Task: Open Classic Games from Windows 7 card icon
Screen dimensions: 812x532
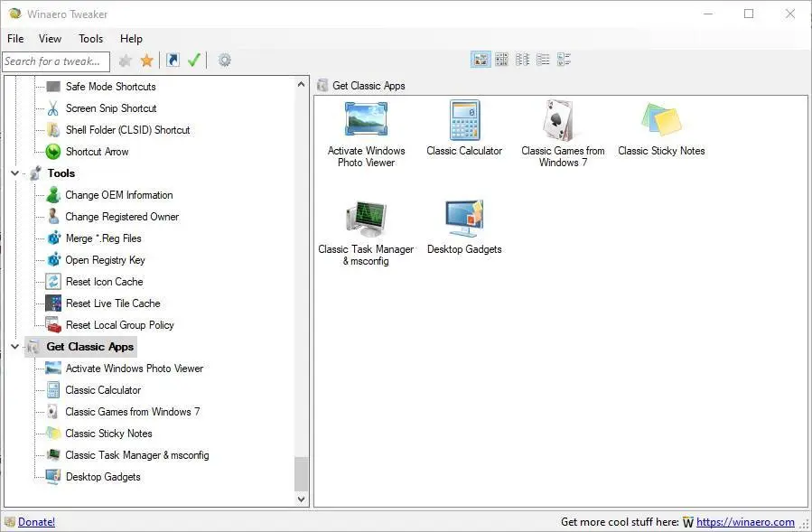Action: point(559,120)
